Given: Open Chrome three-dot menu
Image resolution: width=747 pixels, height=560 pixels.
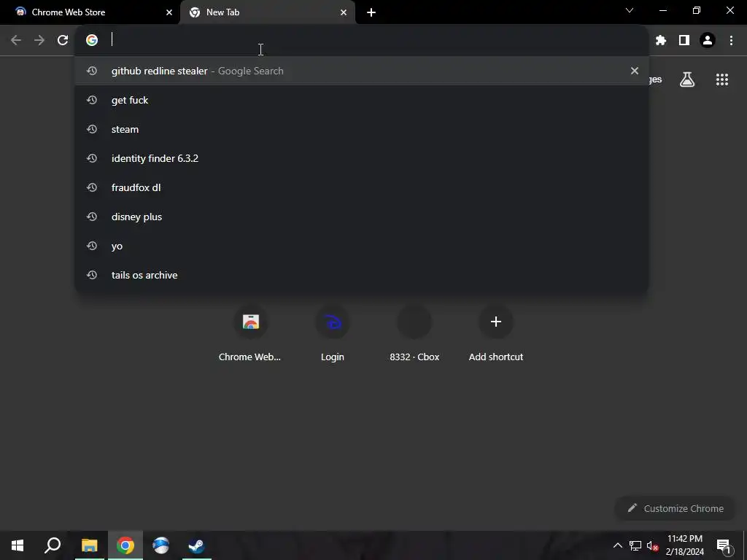Looking at the screenshot, I should click(x=731, y=41).
